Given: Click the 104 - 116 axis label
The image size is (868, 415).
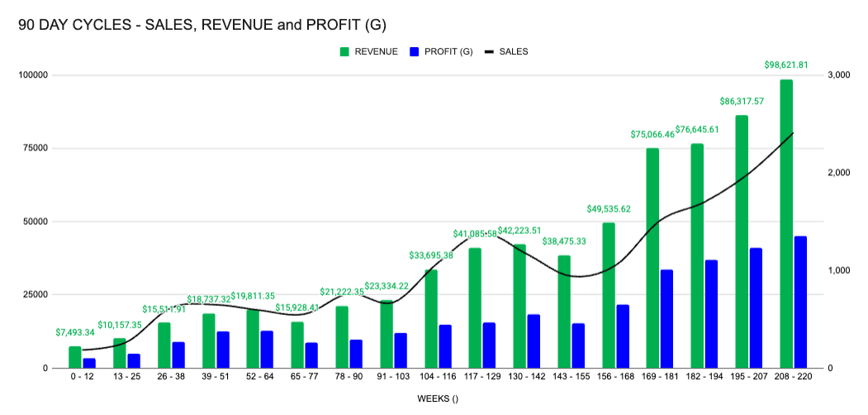Looking at the screenshot, I should pos(438,377).
